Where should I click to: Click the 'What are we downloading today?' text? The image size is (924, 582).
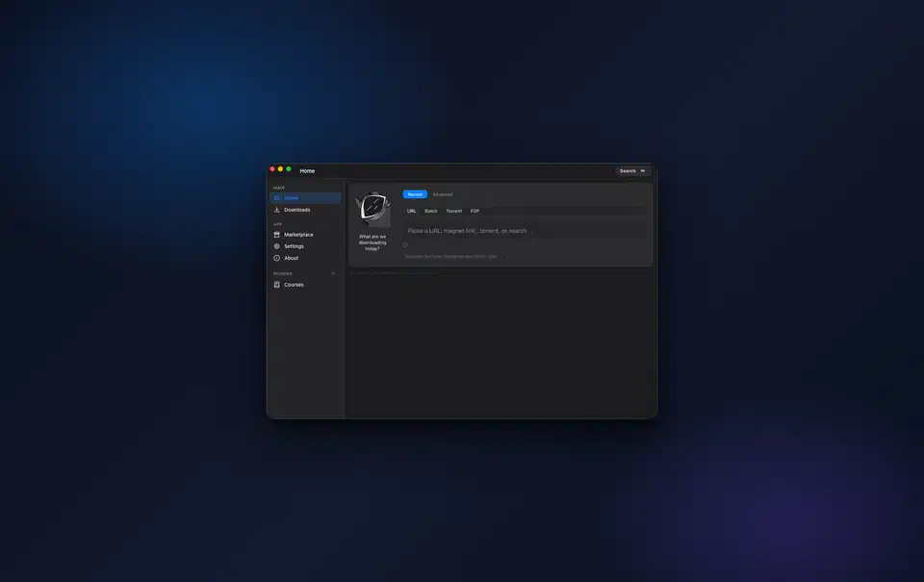pyautogui.click(x=372, y=242)
